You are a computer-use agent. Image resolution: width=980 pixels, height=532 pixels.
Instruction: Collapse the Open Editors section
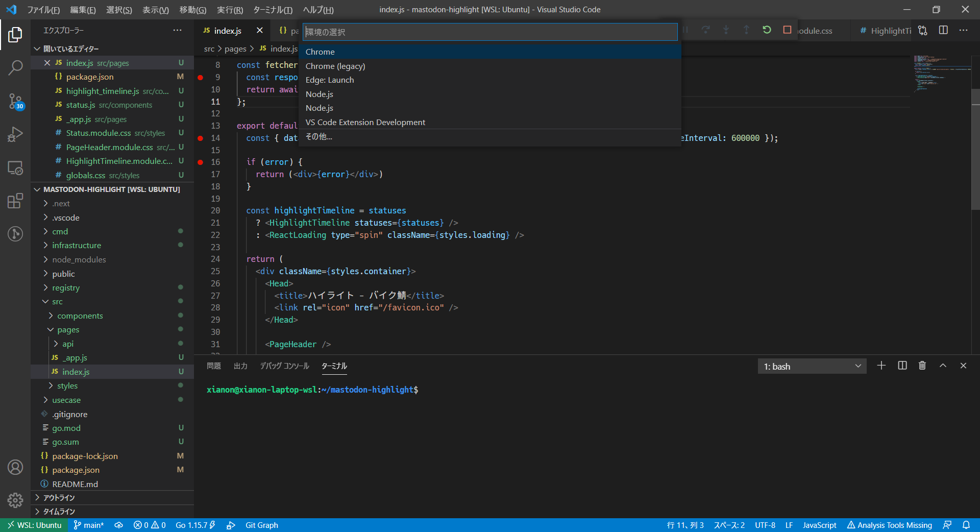click(112, 49)
